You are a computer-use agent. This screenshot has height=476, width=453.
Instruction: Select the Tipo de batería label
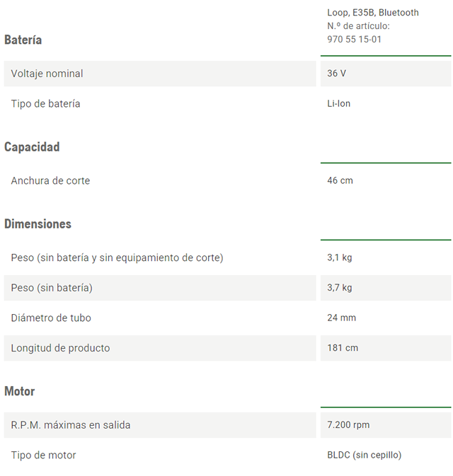(45, 104)
